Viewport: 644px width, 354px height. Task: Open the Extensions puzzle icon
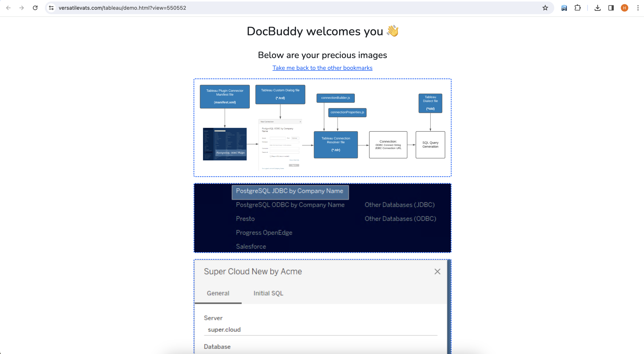[577, 8]
